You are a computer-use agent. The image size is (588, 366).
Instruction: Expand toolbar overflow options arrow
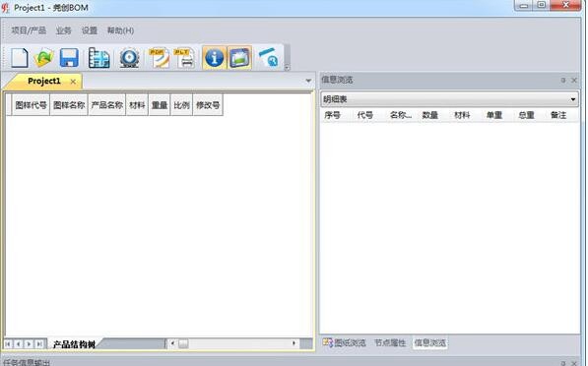(x=287, y=68)
